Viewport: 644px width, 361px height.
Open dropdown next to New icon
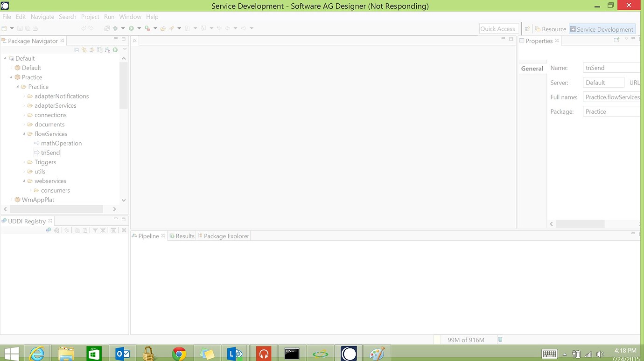click(12, 28)
